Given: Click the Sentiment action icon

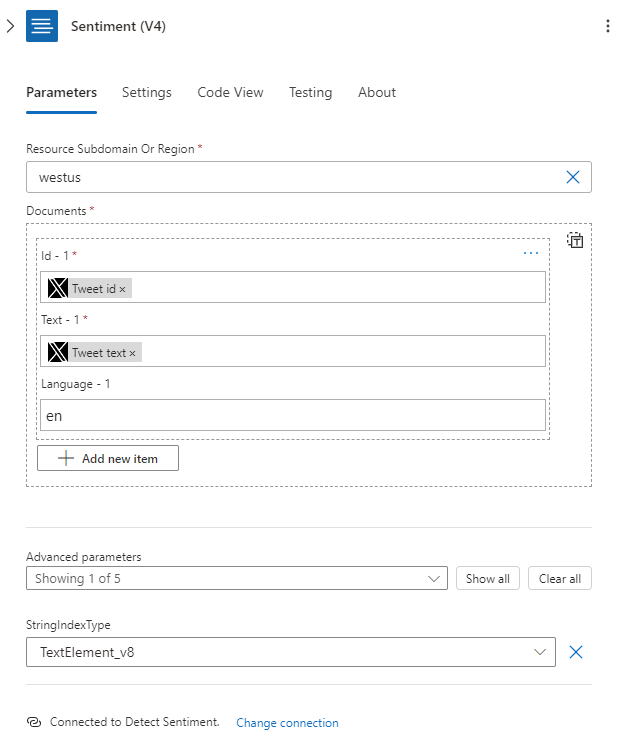Looking at the screenshot, I should point(42,26).
